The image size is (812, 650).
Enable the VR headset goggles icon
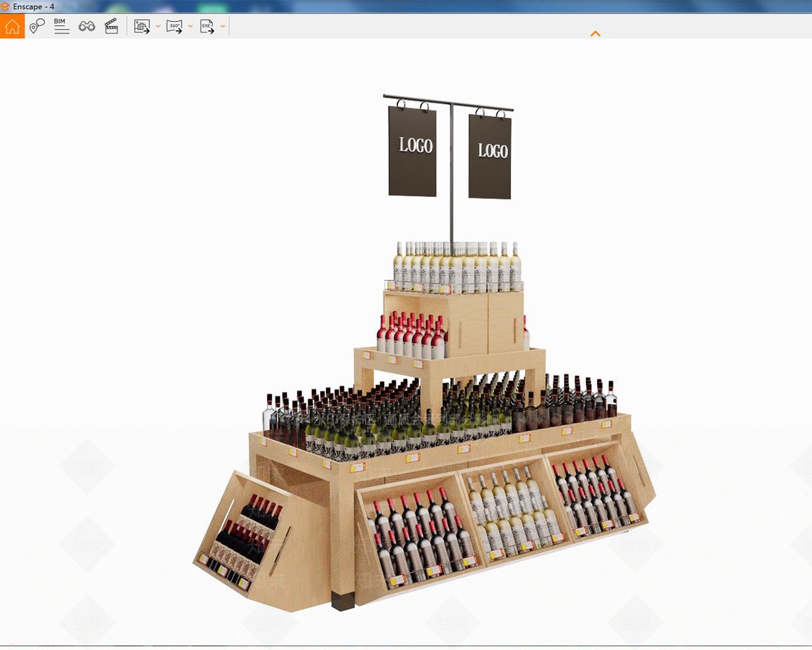87,26
